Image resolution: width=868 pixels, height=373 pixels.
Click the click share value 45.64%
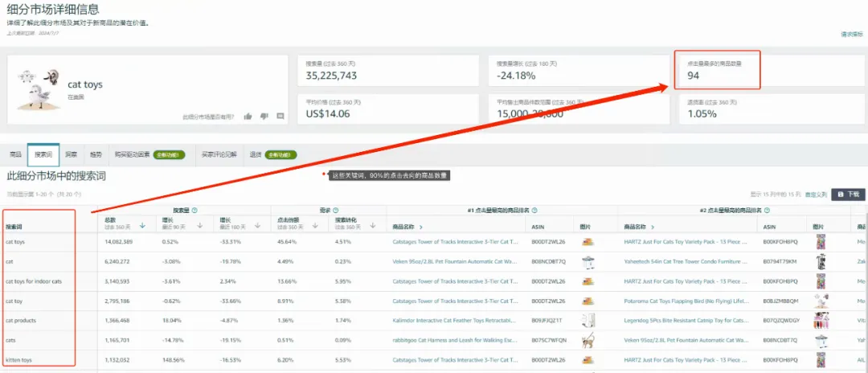pyautogui.click(x=286, y=242)
